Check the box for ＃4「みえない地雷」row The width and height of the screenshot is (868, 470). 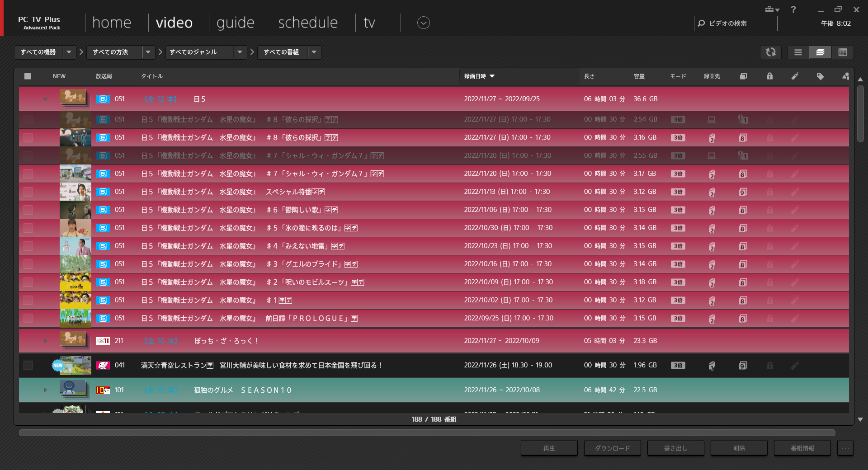coord(28,246)
